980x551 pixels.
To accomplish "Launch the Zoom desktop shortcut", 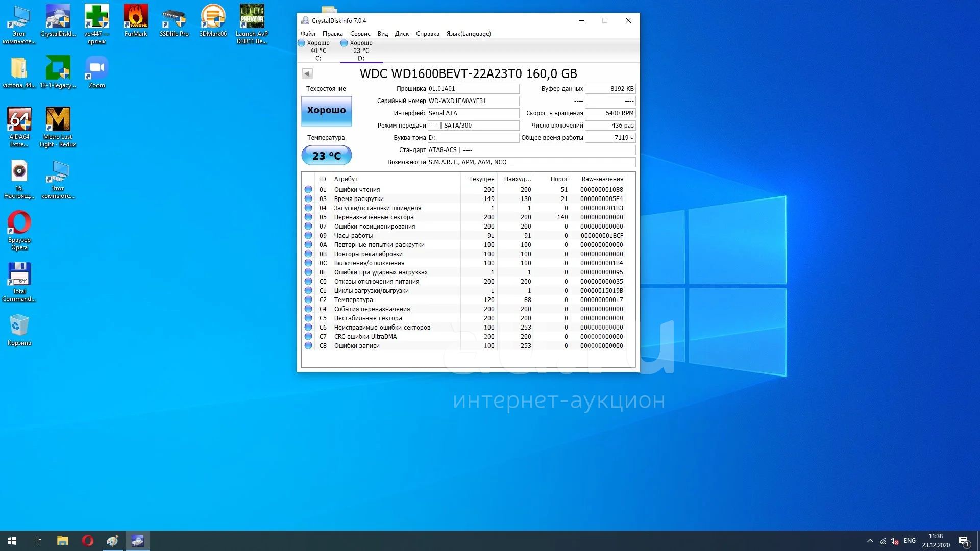I will [96, 72].
